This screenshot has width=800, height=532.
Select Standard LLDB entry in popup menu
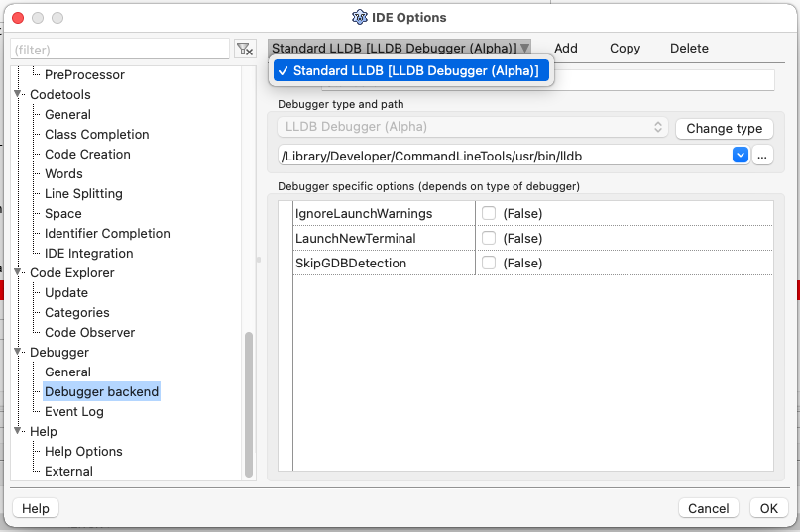pos(411,71)
